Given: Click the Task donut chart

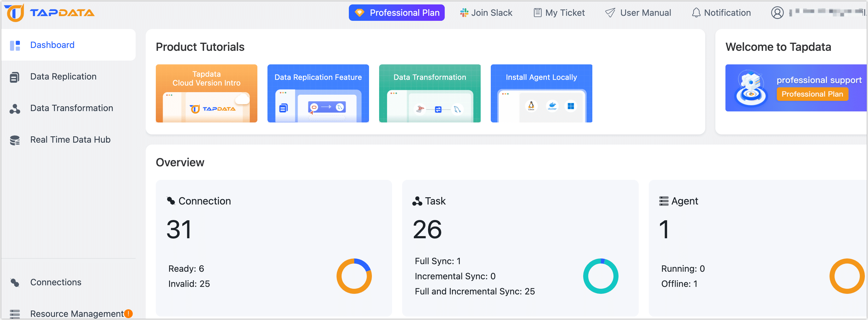Looking at the screenshot, I should click(601, 276).
